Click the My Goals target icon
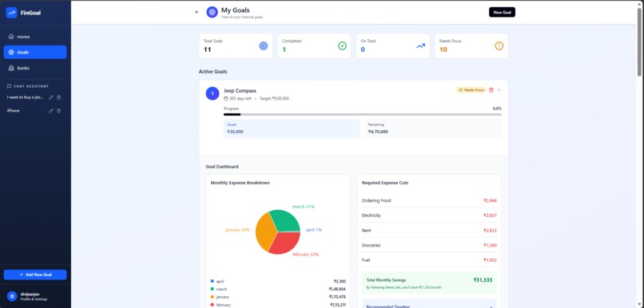644x308 pixels. pyautogui.click(x=212, y=12)
